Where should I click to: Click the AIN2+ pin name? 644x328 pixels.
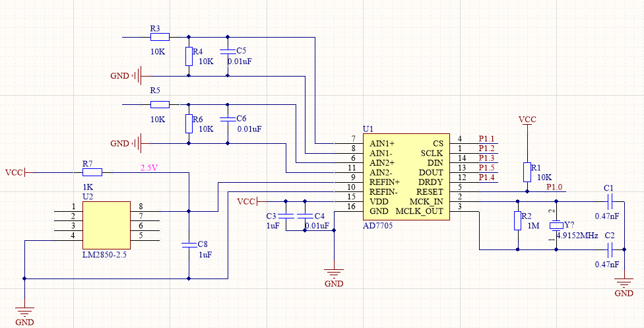pos(382,163)
